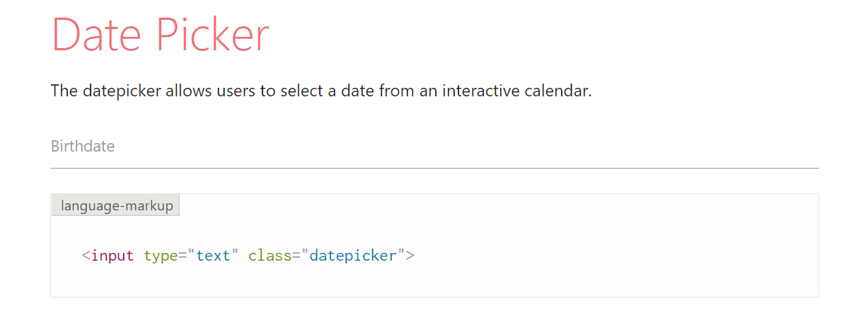Click the word "interactive" in the description

pos(482,92)
